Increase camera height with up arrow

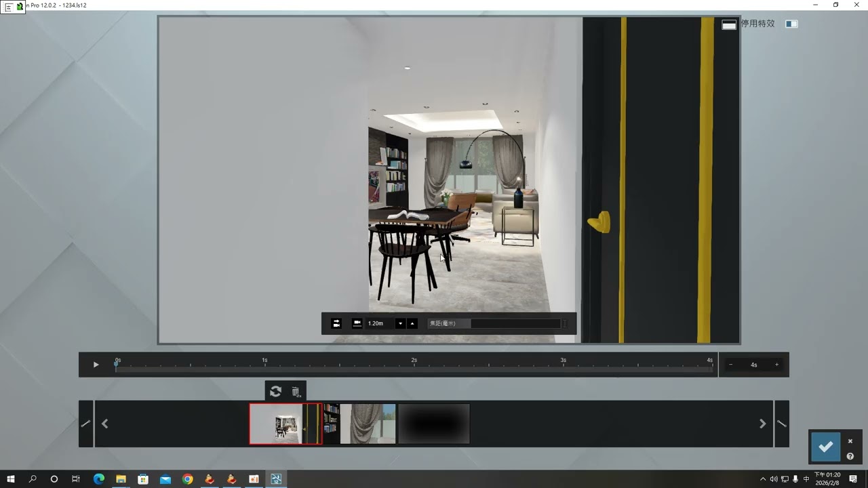tap(412, 323)
